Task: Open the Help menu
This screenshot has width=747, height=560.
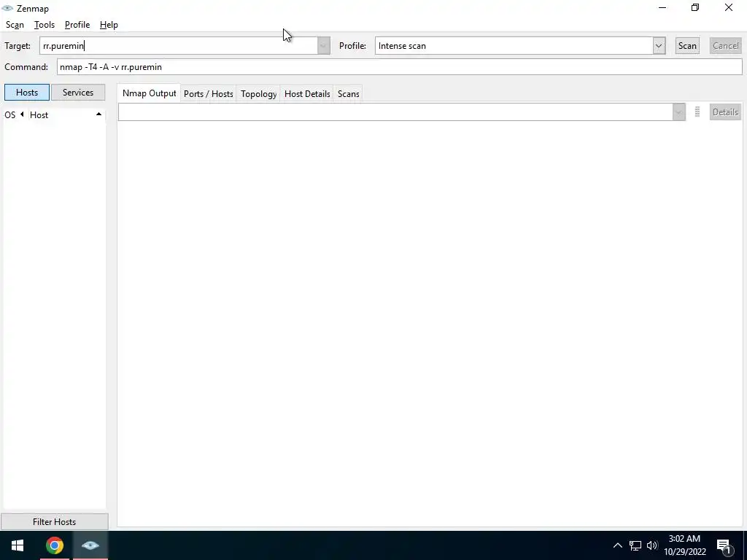Action: (x=109, y=25)
